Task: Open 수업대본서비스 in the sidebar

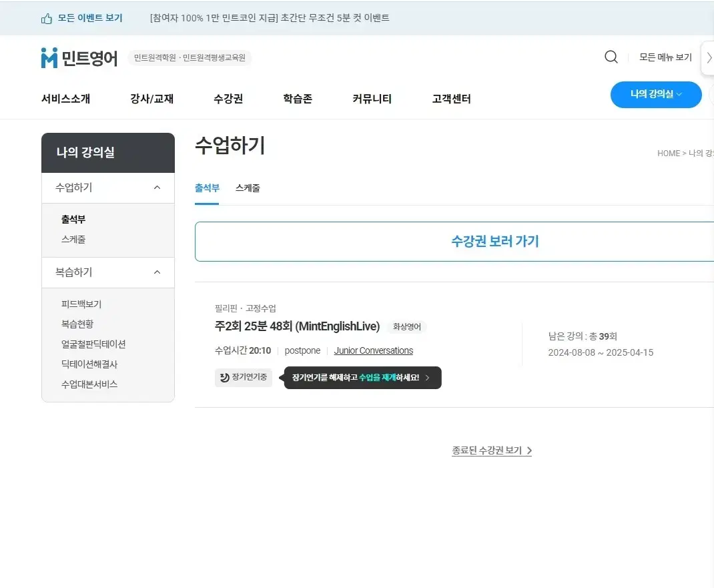Action: click(x=89, y=384)
